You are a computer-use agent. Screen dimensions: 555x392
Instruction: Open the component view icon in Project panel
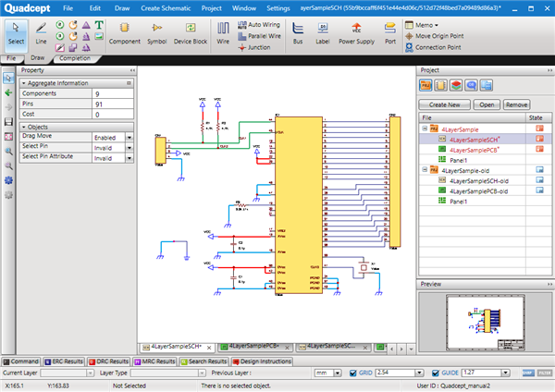click(x=440, y=85)
